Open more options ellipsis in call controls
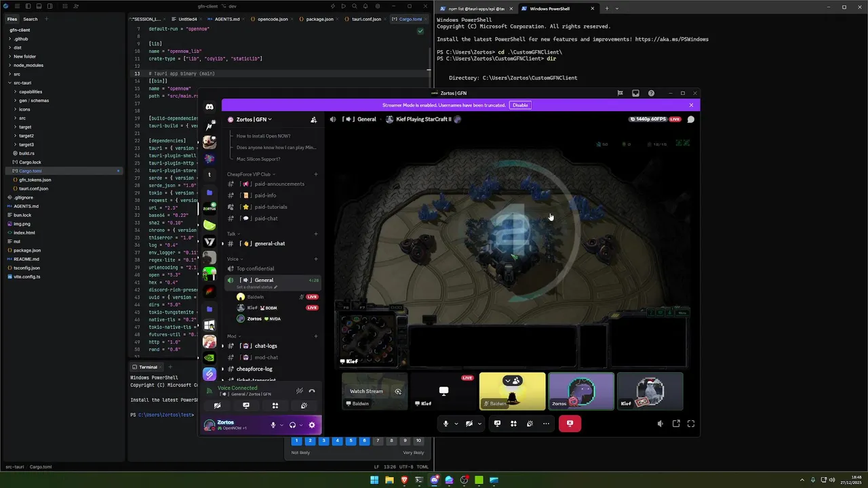The height and width of the screenshot is (488, 868). coord(546,424)
